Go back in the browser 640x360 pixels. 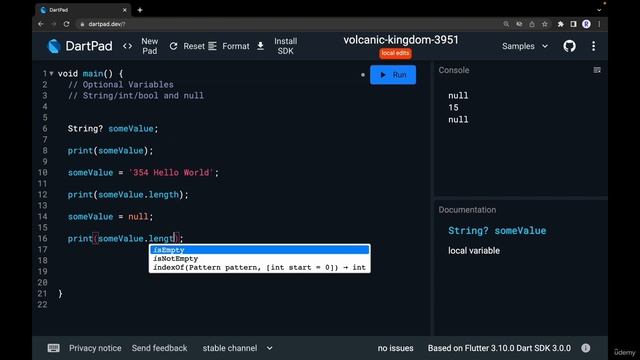pyautogui.click(x=41, y=24)
